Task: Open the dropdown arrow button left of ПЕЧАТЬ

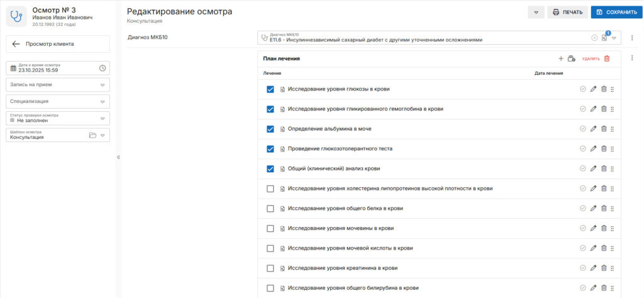Action: 536,12
